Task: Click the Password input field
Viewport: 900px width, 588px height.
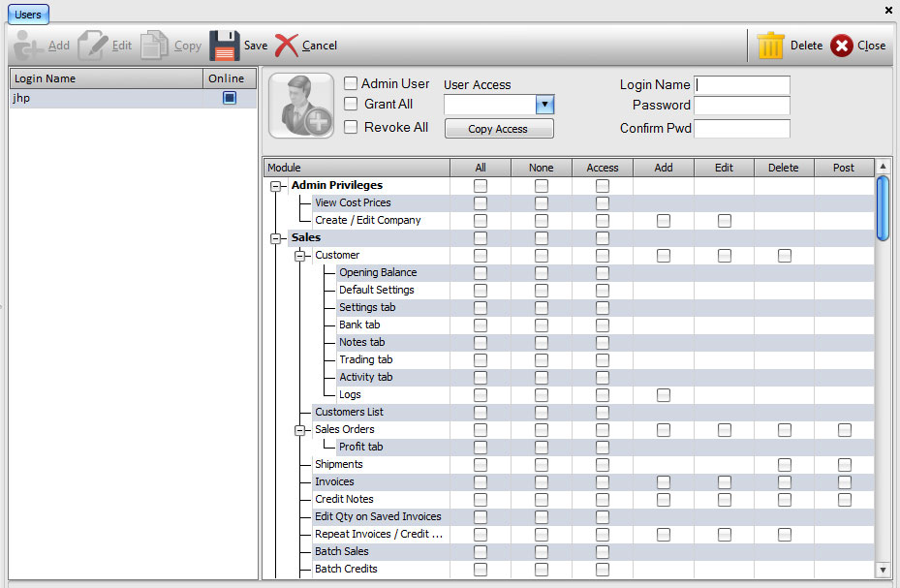Action: click(x=741, y=106)
